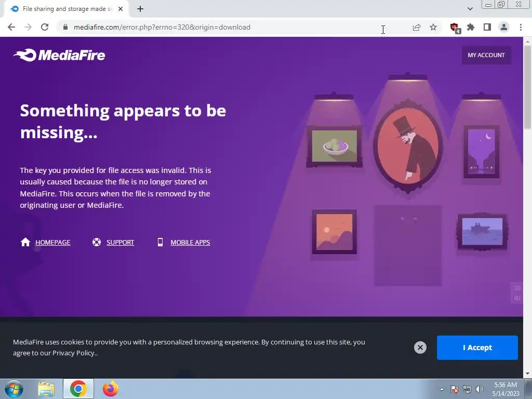This screenshot has width=532, height=399.
Task: Open the uBlock Origin extension icon
Action: (455, 28)
